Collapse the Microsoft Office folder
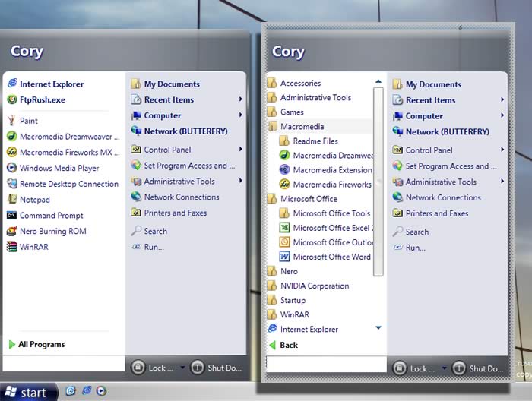532x401 pixels. pos(302,199)
